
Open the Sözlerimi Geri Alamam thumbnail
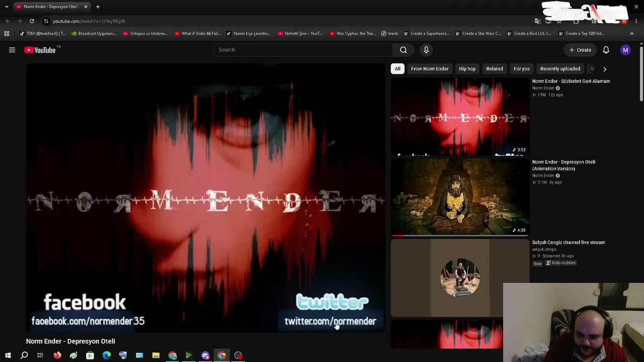(x=460, y=117)
